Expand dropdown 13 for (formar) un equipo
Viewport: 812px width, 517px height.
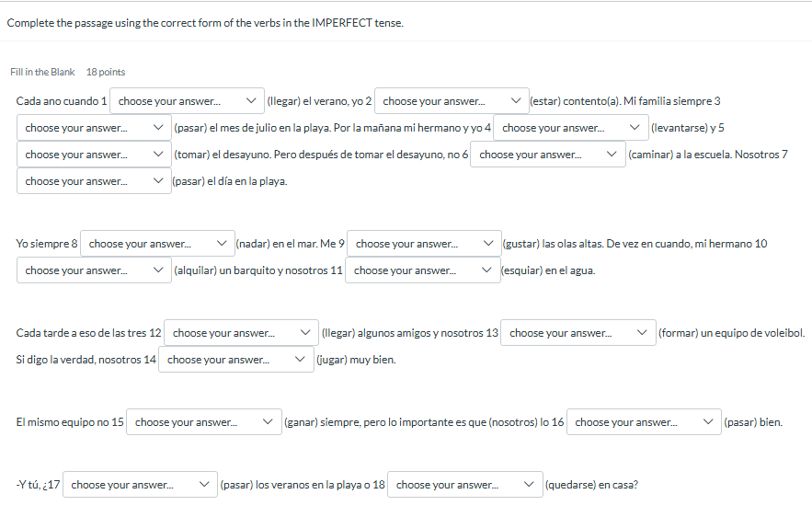pyautogui.click(x=578, y=333)
